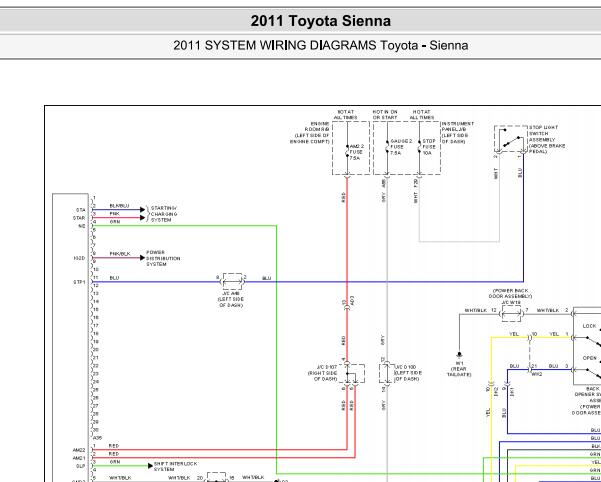Click the "2011 SYSTEM WIRING DIAGRAMS Toyota - Sienna" subtitle
This screenshot has width=601, height=482.
tap(320, 46)
